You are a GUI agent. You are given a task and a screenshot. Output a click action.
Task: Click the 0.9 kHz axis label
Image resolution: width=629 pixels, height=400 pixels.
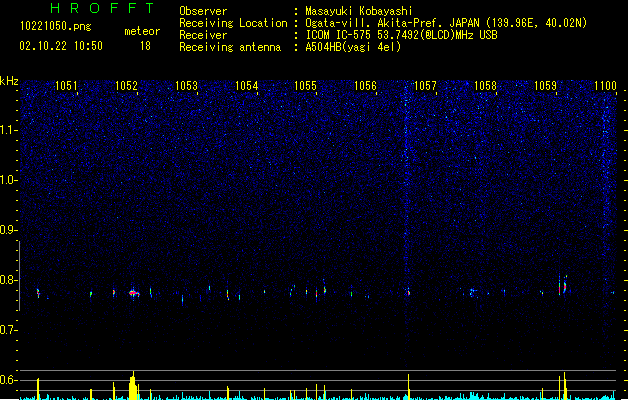click(x=9, y=230)
